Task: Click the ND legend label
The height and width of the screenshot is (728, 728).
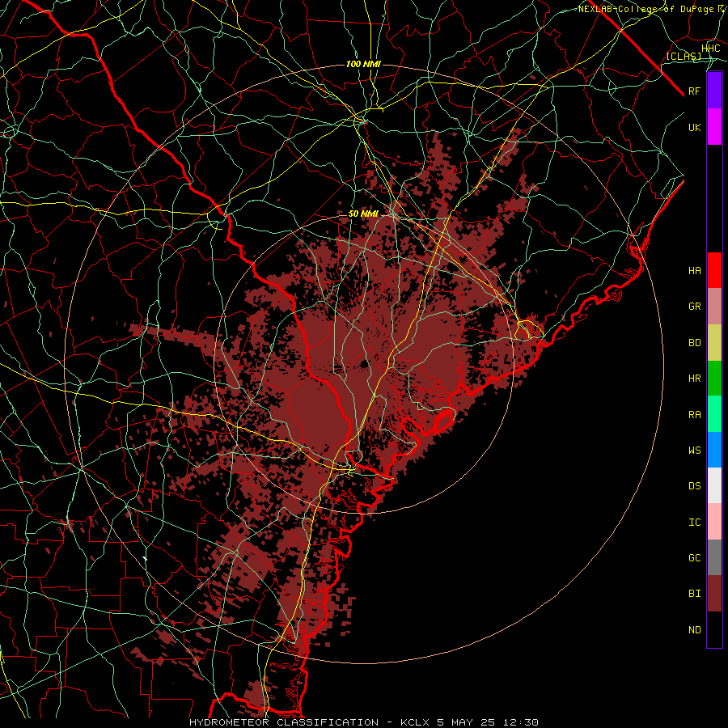Action: (x=695, y=630)
